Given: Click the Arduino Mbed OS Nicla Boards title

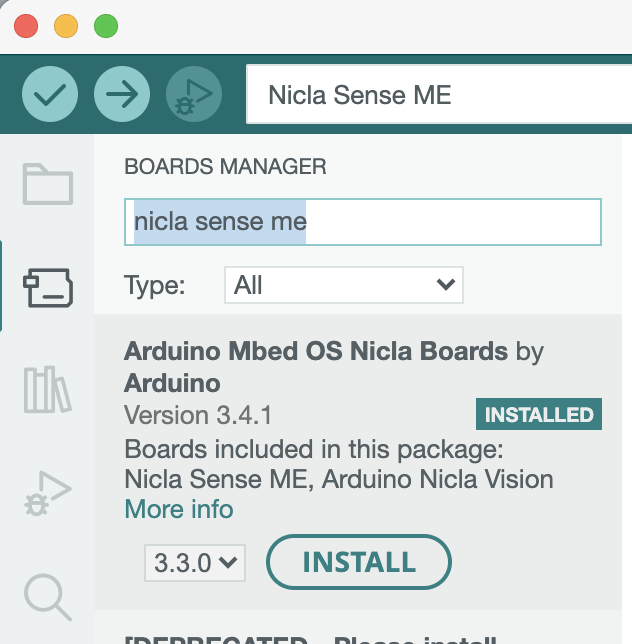Looking at the screenshot, I should (316, 352).
